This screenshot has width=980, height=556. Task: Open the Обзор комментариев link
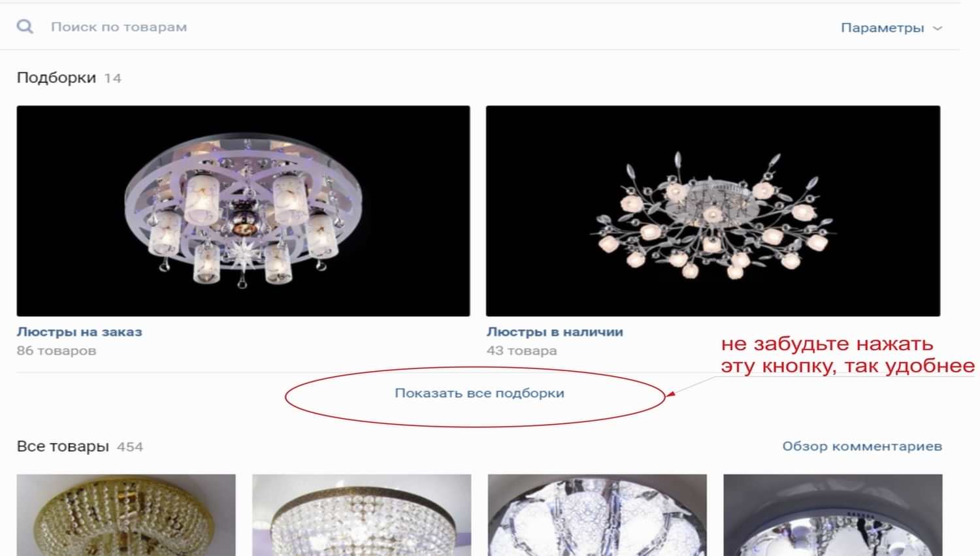862,446
